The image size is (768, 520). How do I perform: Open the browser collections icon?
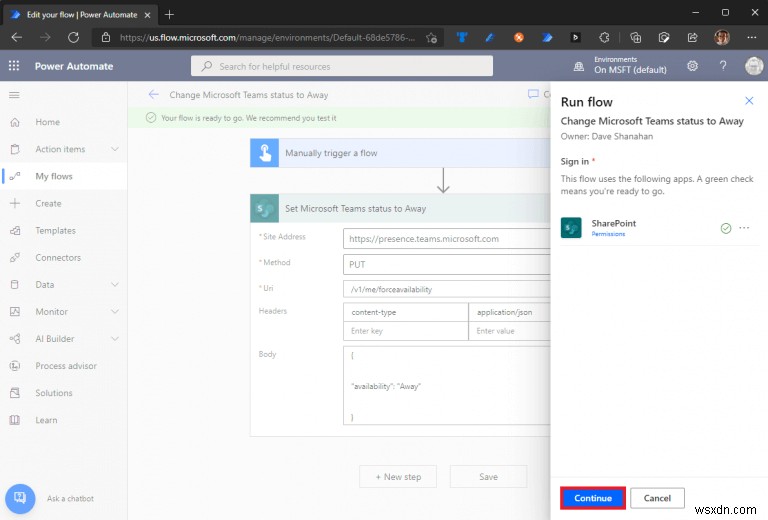point(635,37)
